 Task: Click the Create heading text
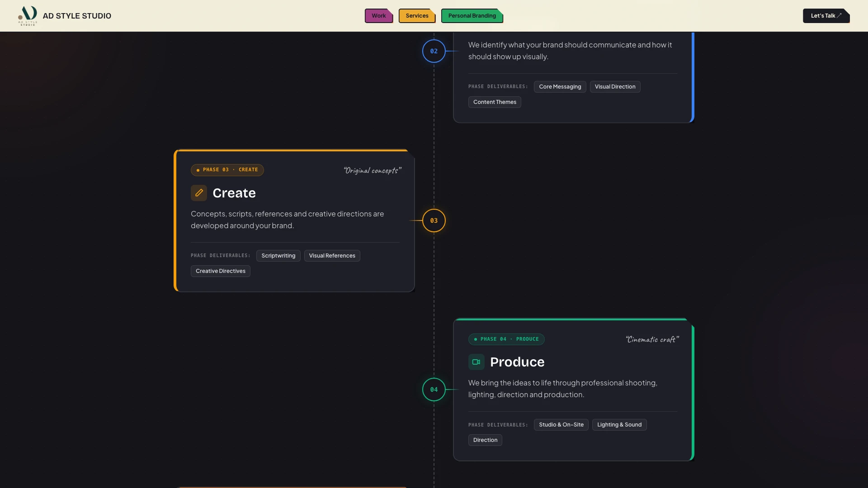pyautogui.click(x=234, y=193)
